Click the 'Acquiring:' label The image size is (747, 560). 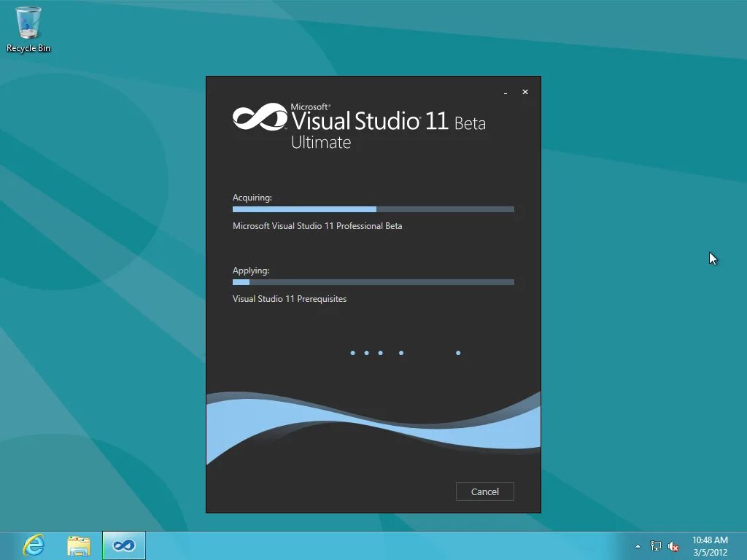coord(252,197)
